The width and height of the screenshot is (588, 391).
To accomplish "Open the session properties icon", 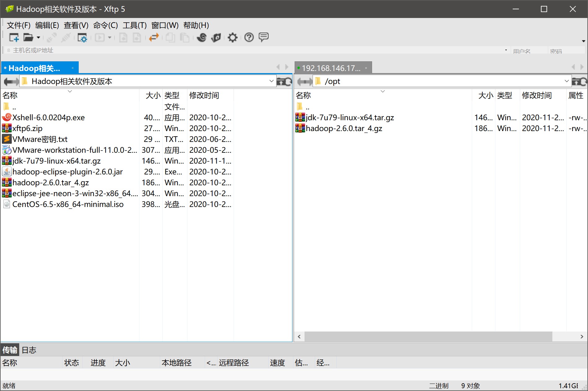I will click(82, 37).
